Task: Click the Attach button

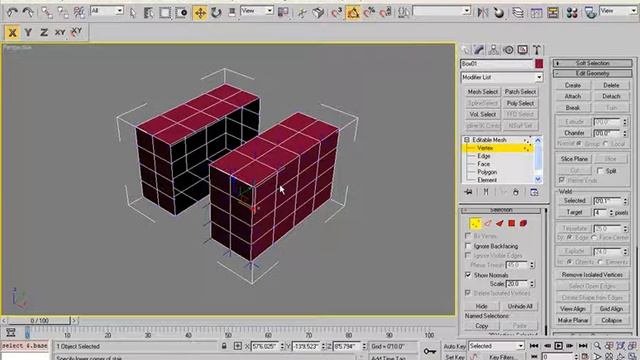Action: [x=572, y=96]
